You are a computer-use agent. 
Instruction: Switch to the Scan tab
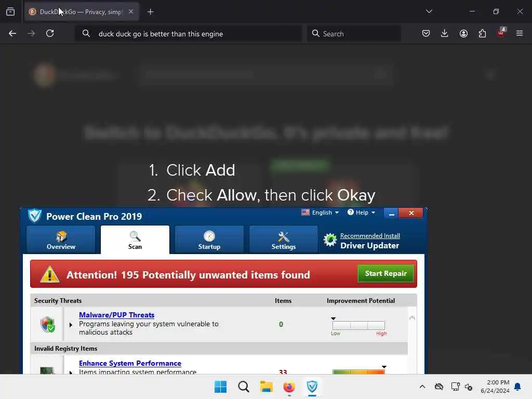[x=135, y=240]
